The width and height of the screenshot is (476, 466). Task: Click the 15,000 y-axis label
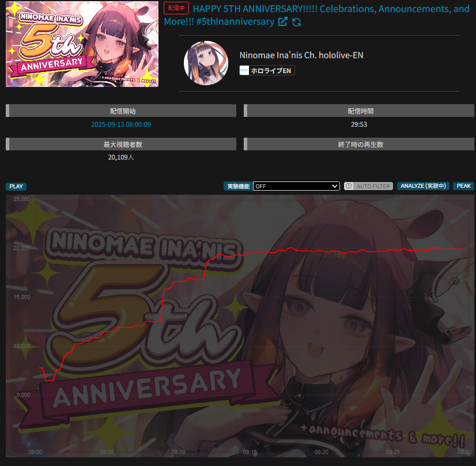click(x=21, y=297)
